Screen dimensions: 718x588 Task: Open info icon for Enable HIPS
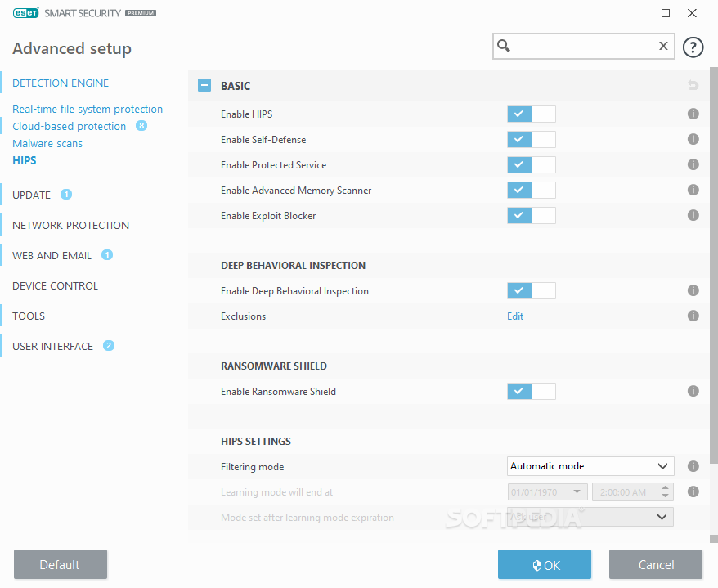click(x=693, y=114)
